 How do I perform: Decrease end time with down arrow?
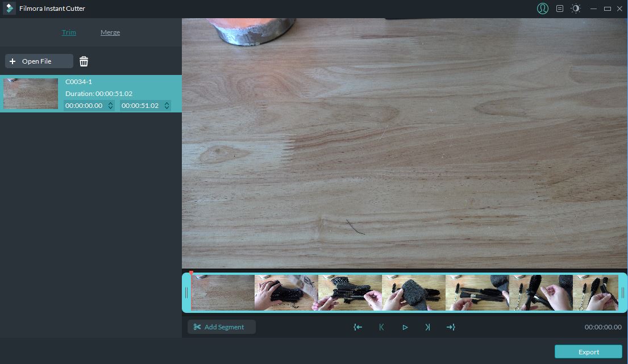click(167, 108)
